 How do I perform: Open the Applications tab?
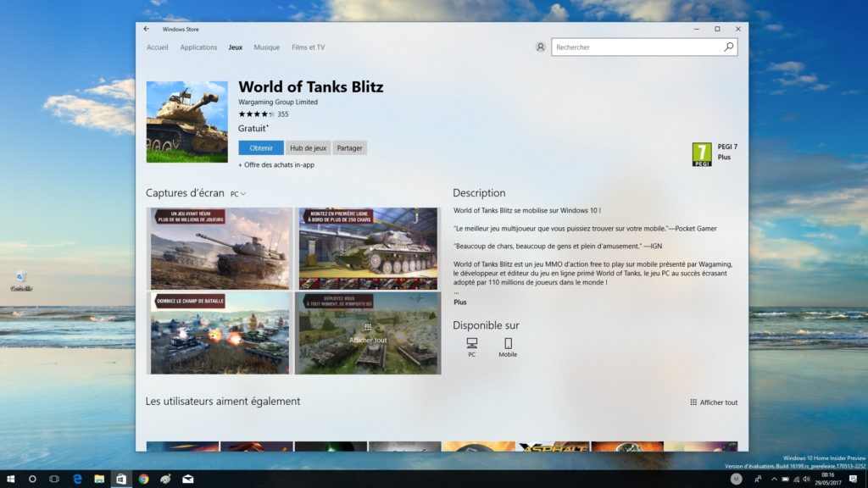tap(198, 47)
